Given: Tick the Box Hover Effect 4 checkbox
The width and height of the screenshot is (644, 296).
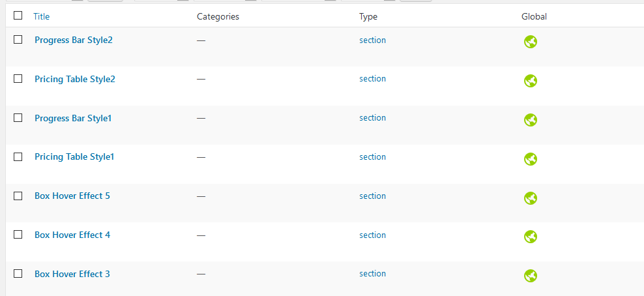Looking at the screenshot, I should tap(18, 235).
